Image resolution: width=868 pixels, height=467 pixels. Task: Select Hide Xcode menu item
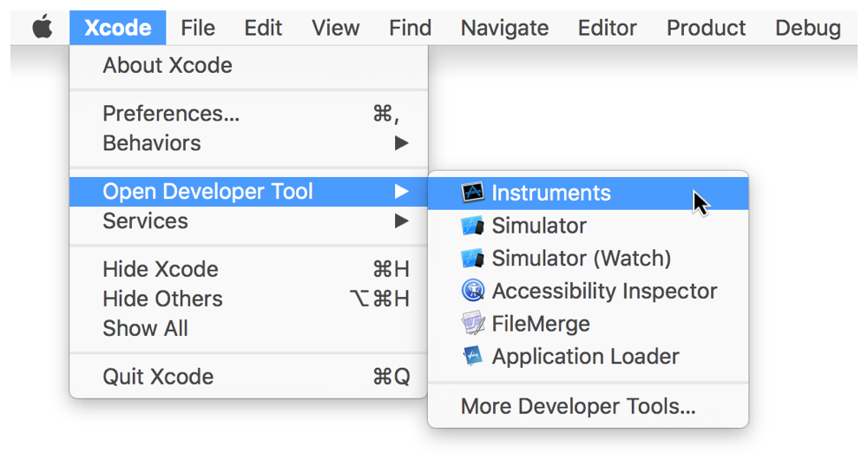(161, 269)
